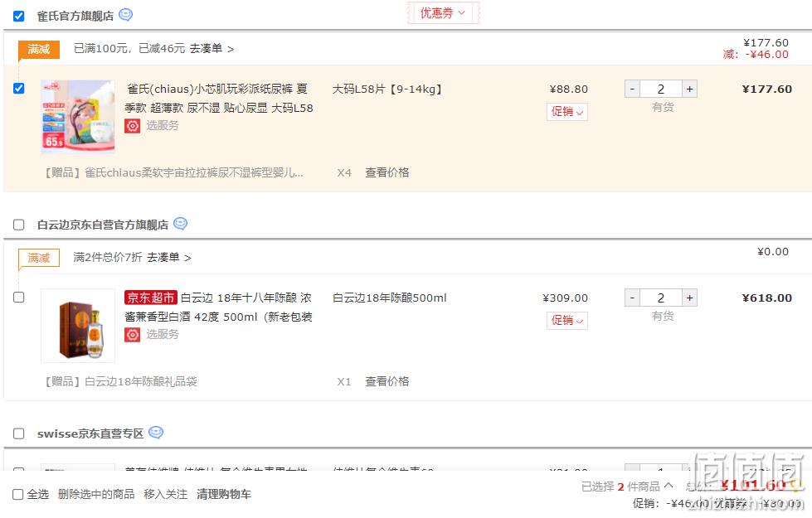812x518 pixels.
Task: Click the outlined 满减 tag in 白云边 section
Action: click(x=39, y=258)
